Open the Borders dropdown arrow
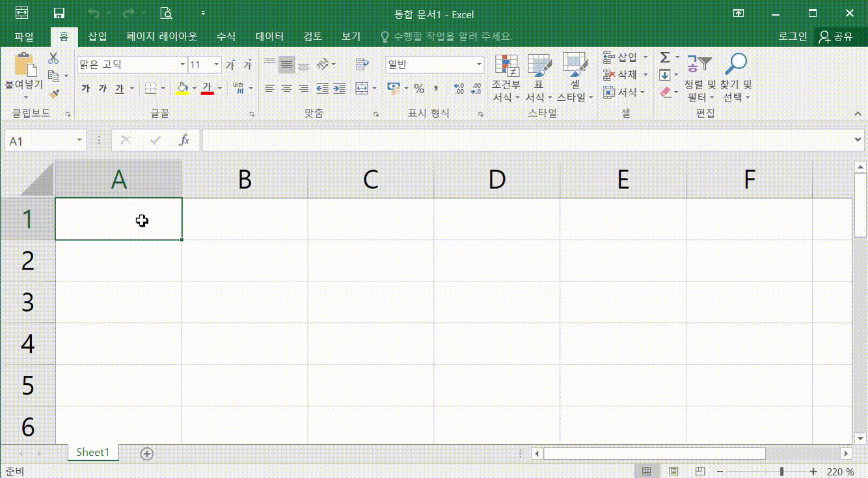 163,89
